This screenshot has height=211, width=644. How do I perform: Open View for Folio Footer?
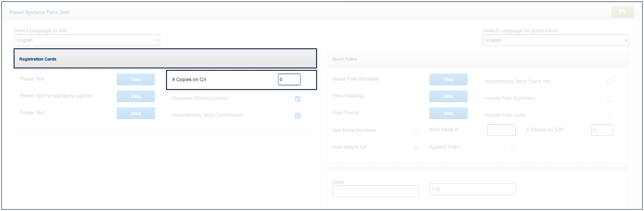point(448,113)
